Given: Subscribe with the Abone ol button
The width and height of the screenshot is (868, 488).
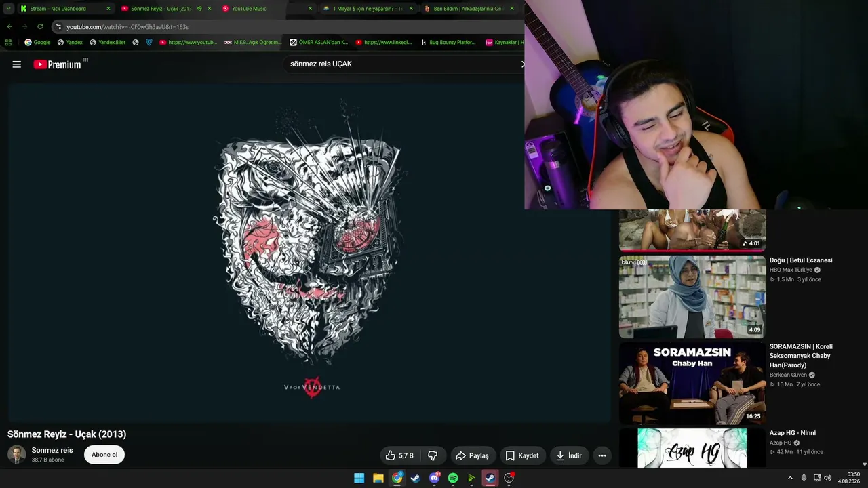Looking at the screenshot, I should pyautogui.click(x=104, y=455).
